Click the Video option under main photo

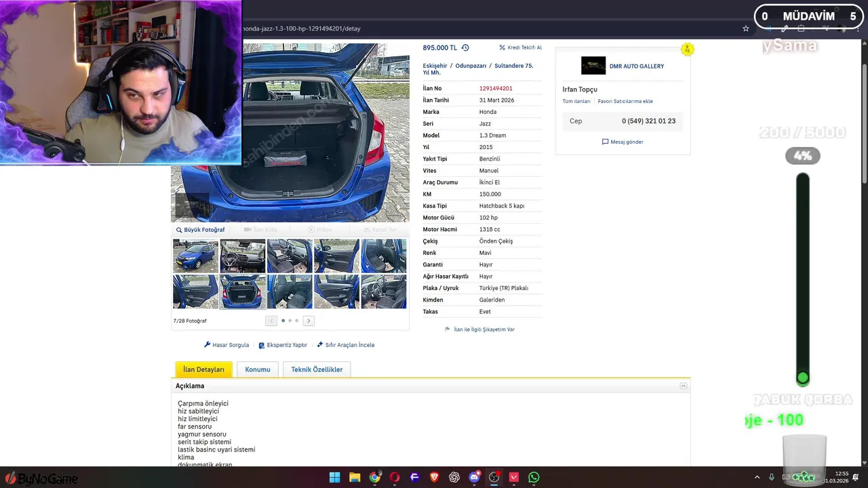(320, 230)
